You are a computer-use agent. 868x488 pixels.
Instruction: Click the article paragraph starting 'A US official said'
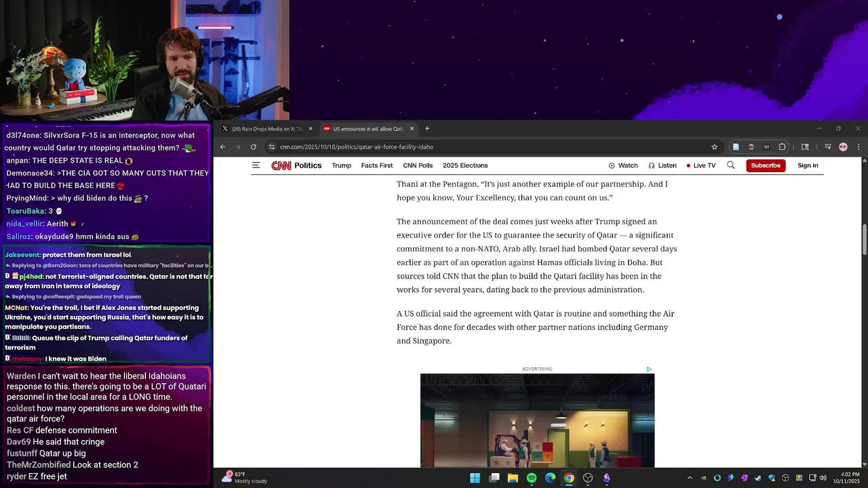coord(536,327)
